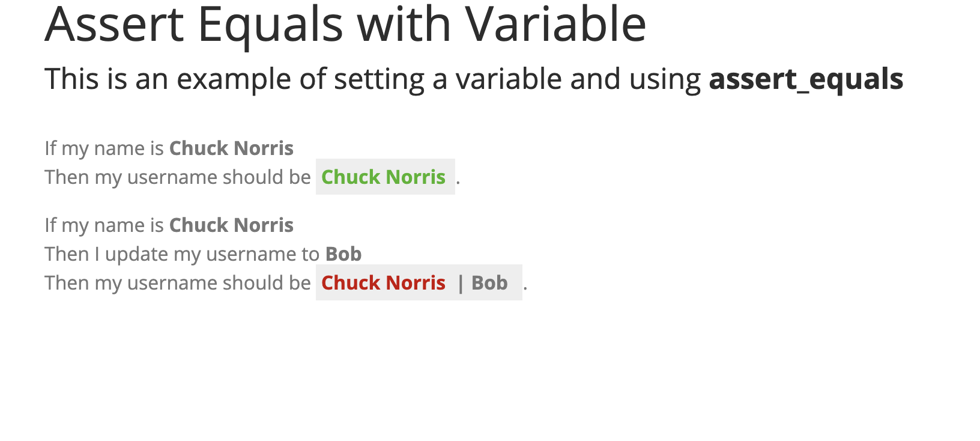The image size is (980, 441).
Task: Click the bold 'assert_equals' text in subtitle
Action: [806, 79]
